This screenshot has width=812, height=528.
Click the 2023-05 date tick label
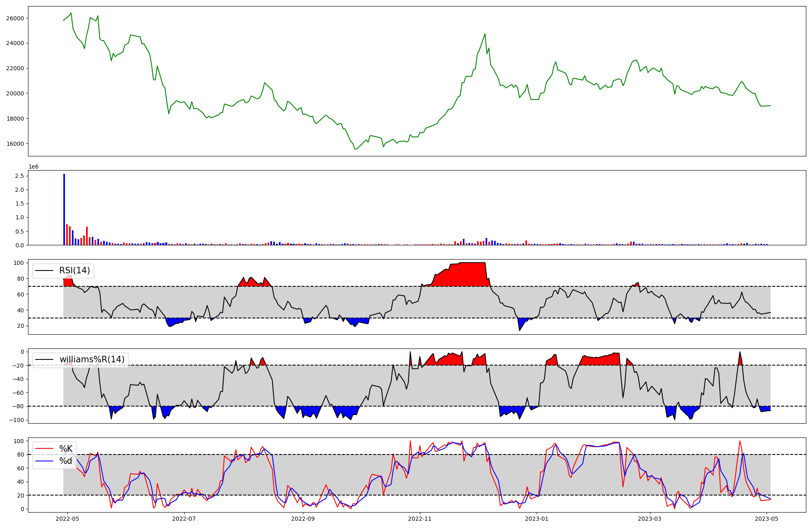[x=767, y=519]
